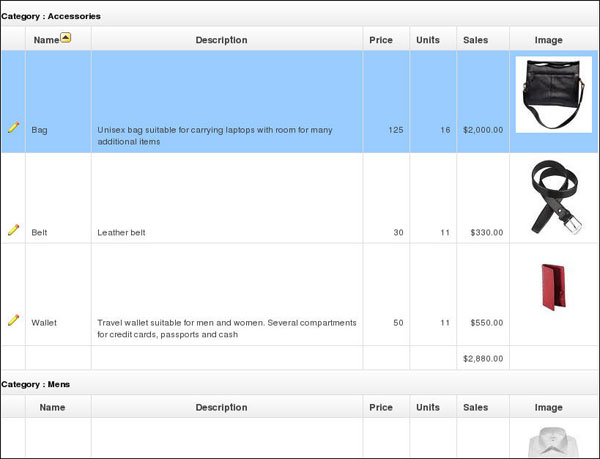600x459 pixels.
Task: Sort Accessories by Sales column header
Action: (475, 40)
